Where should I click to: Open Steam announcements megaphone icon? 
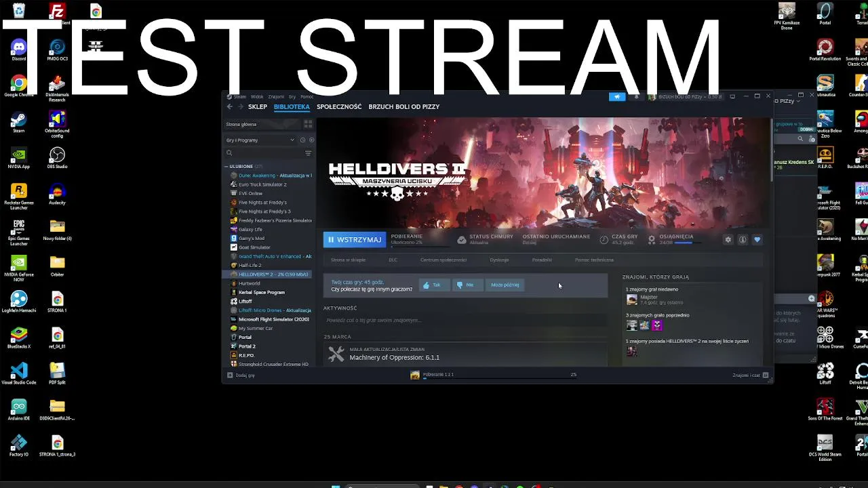[x=617, y=97]
